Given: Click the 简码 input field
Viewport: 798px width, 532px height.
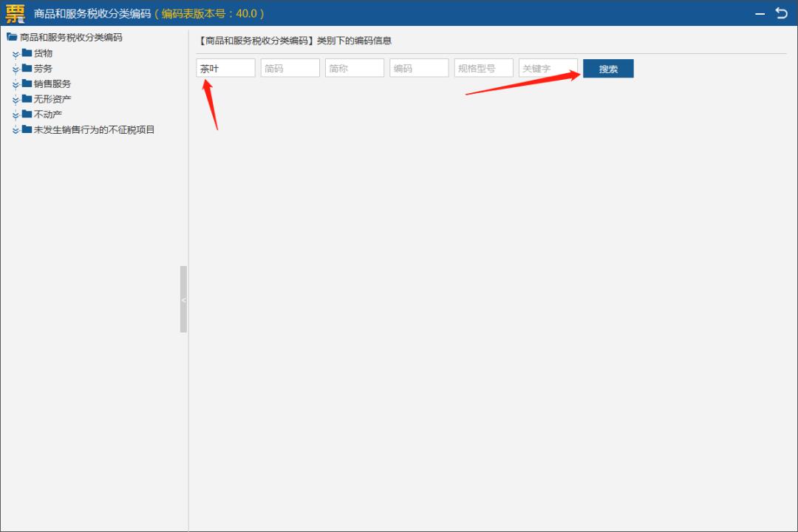Looking at the screenshot, I should (x=290, y=68).
